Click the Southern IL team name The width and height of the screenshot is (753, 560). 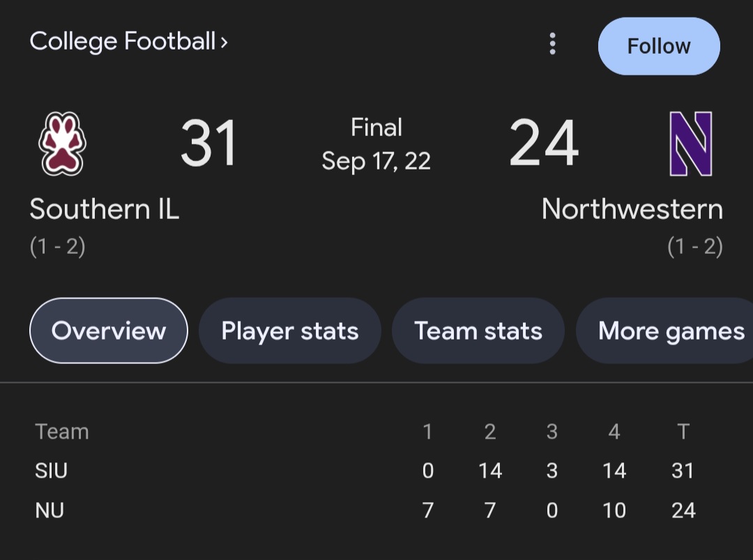click(104, 209)
